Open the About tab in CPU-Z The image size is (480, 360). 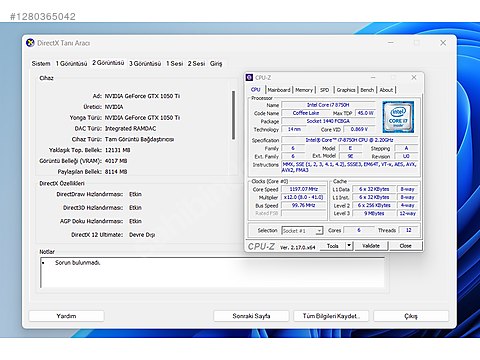pos(386,90)
